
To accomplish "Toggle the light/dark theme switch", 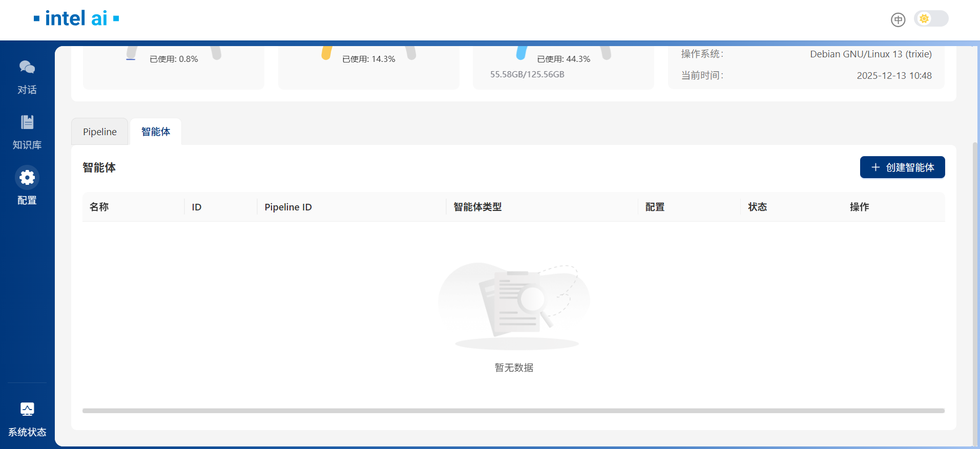I will [x=931, y=19].
